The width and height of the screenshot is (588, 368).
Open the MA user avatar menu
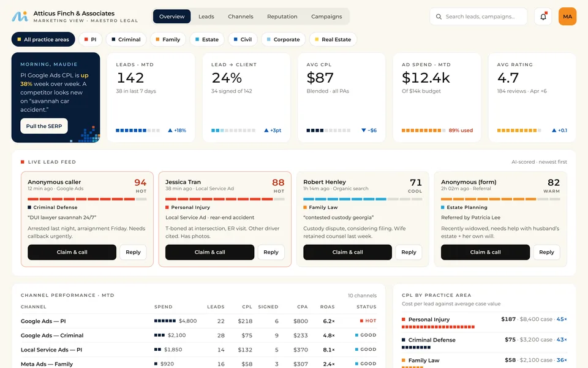[x=567, y=17]
